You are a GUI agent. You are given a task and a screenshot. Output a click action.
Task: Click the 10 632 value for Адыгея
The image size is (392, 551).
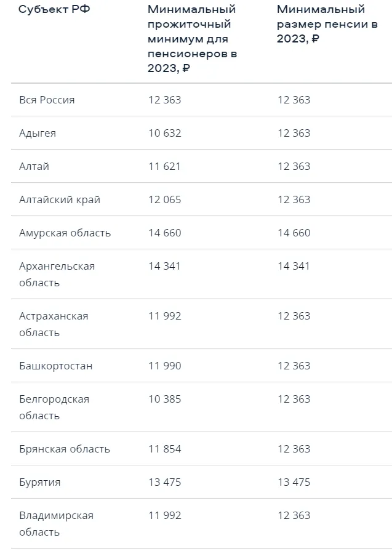pyautogui.click(x=164, y=133)
